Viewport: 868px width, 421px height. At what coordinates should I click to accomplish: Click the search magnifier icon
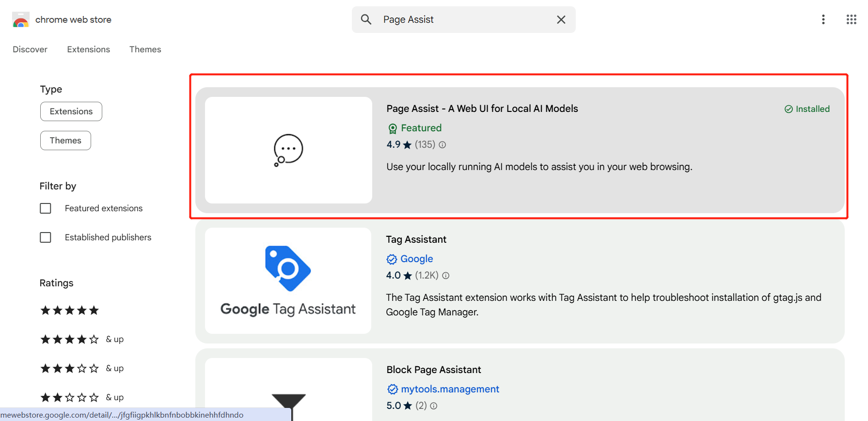click(x=366, y=19)
